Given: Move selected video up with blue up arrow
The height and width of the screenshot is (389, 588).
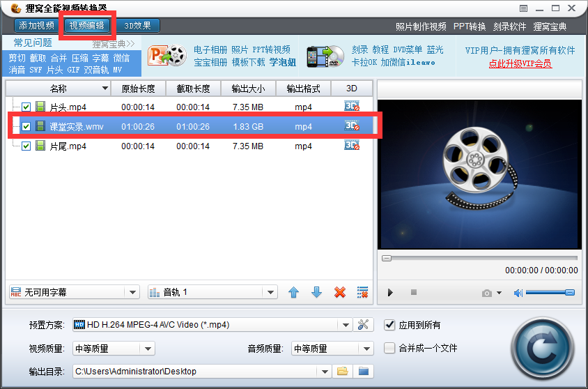Looking at the screenshot, I should (x=293, y=293).
